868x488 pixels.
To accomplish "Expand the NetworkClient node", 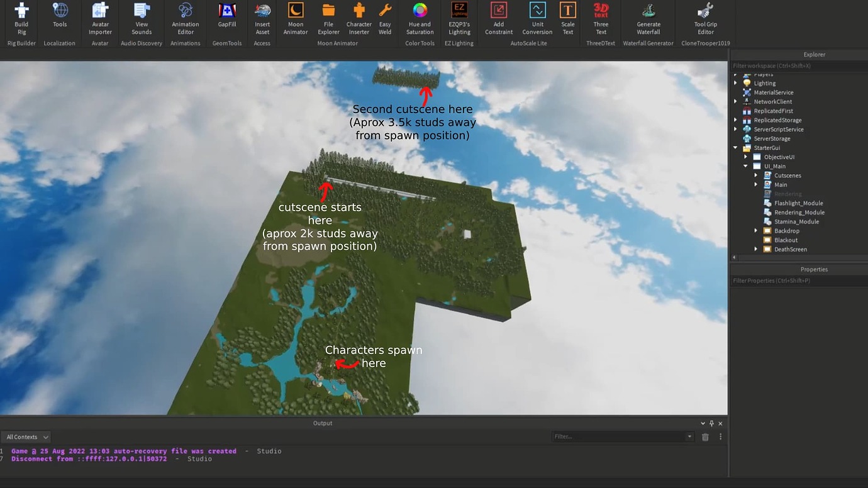I will pyautogui.click(x=735, y=101).
